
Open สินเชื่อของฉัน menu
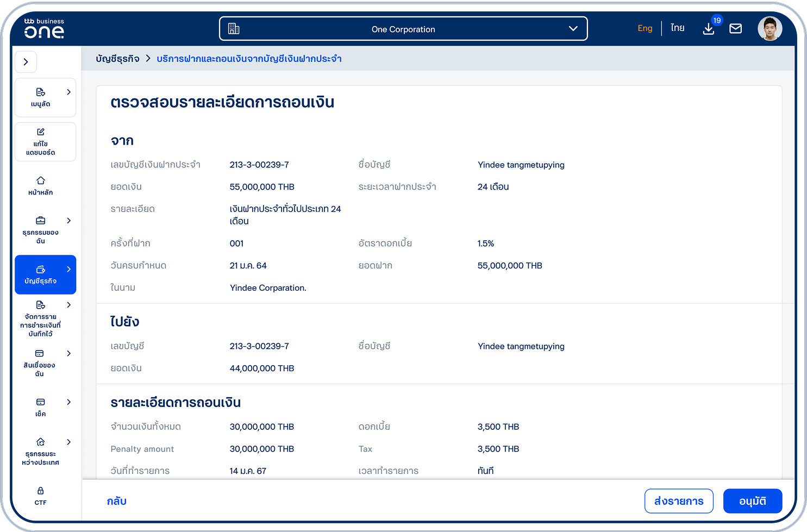click(40, 363)
